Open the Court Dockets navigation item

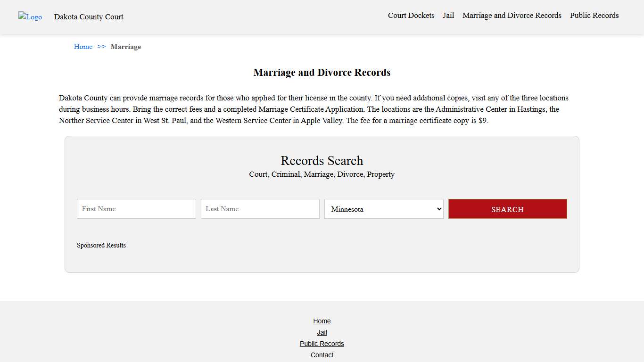(411, 16)
